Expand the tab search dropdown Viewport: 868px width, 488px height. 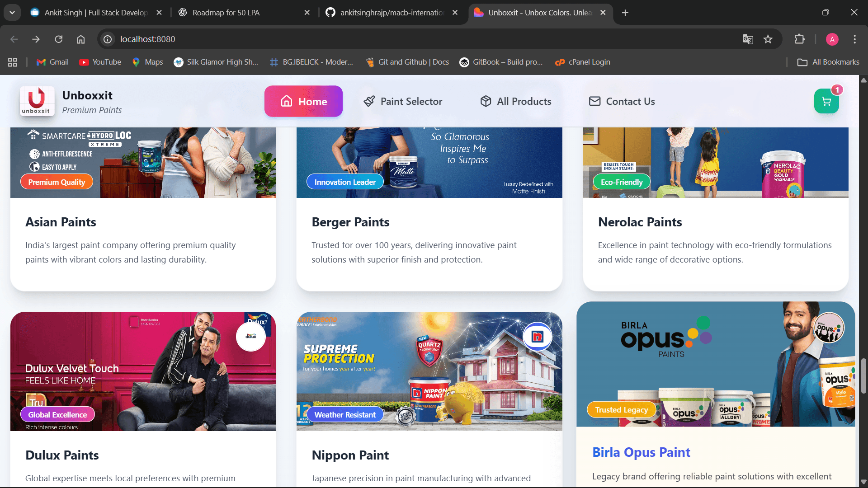12,13
